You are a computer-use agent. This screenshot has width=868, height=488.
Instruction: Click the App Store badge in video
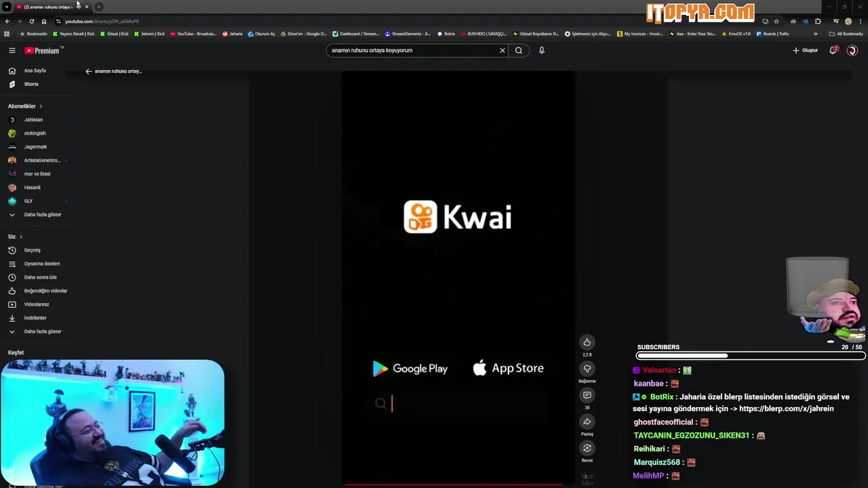[509, 369]
